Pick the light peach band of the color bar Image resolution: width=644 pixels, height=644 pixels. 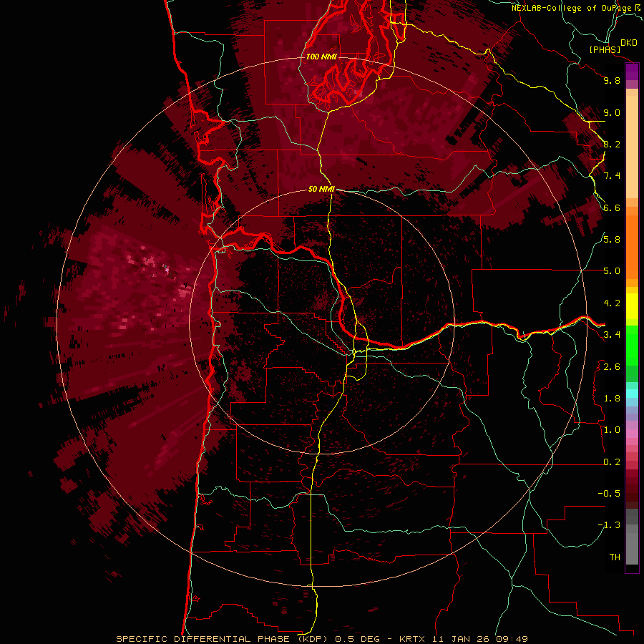pos(632,147)
